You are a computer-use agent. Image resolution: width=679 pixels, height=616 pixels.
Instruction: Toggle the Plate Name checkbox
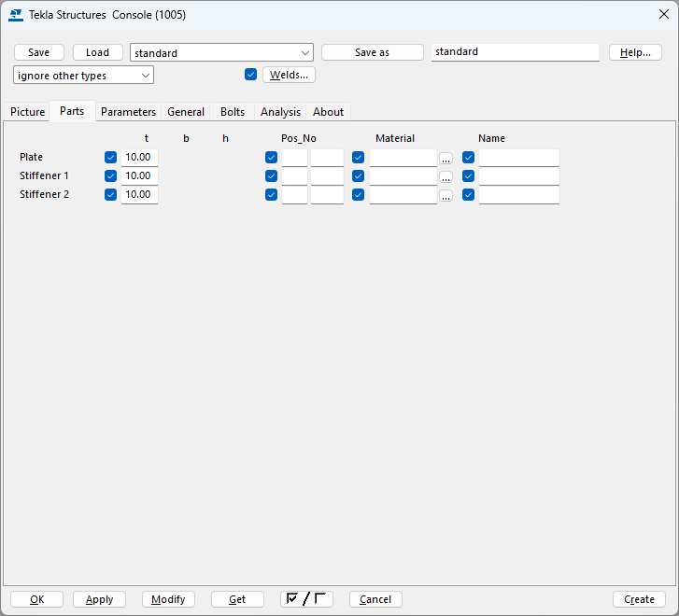(x=468, y=157)
